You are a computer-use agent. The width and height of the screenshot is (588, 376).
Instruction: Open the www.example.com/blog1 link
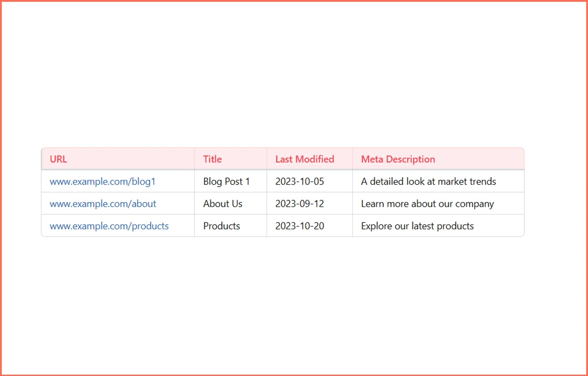pyautogui.click(x=102, y=181)
